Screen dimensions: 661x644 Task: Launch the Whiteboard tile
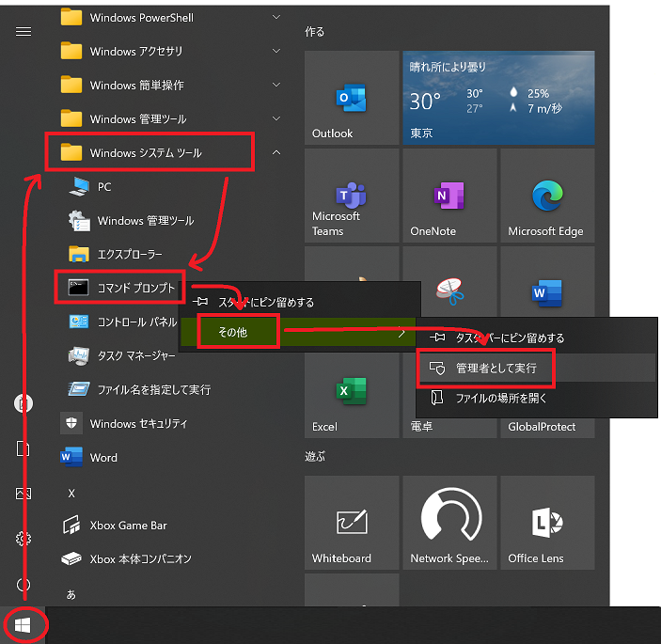(x=352, y=523)
